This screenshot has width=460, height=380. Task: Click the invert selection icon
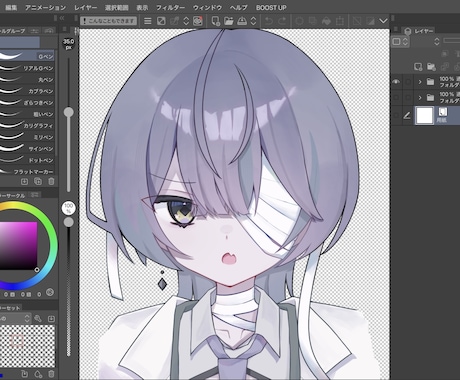tap(370, 21)
